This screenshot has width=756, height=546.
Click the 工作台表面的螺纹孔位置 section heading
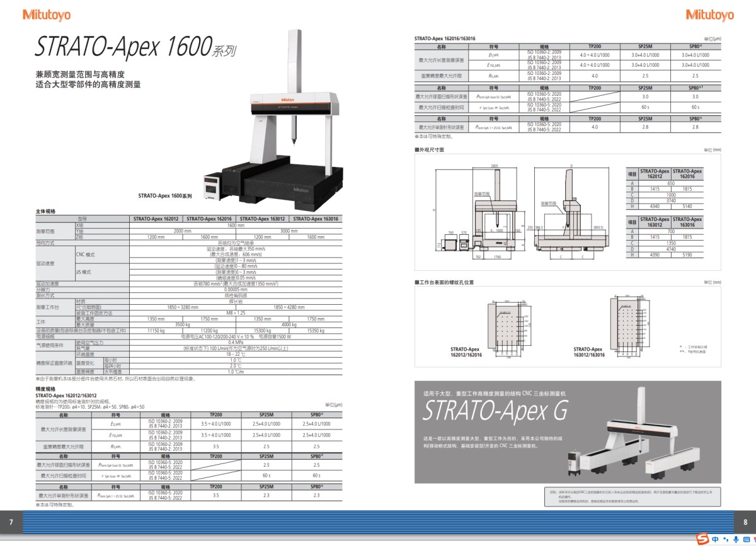[444, 282]
